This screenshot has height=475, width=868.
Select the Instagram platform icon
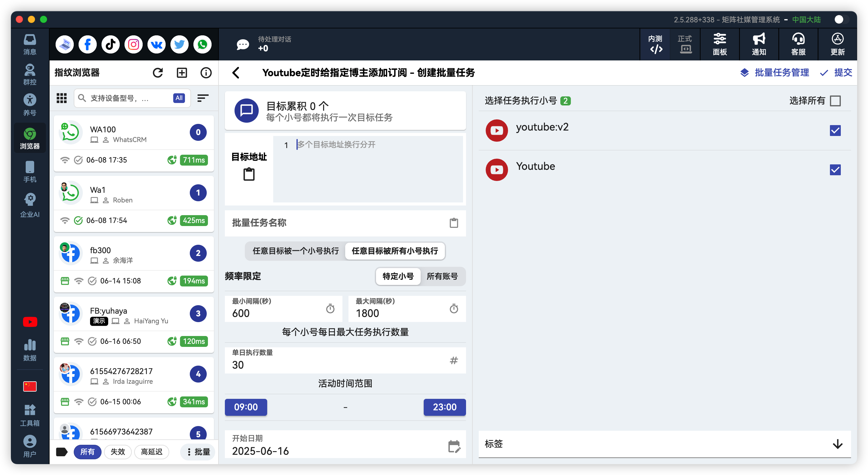pos(133,44)
